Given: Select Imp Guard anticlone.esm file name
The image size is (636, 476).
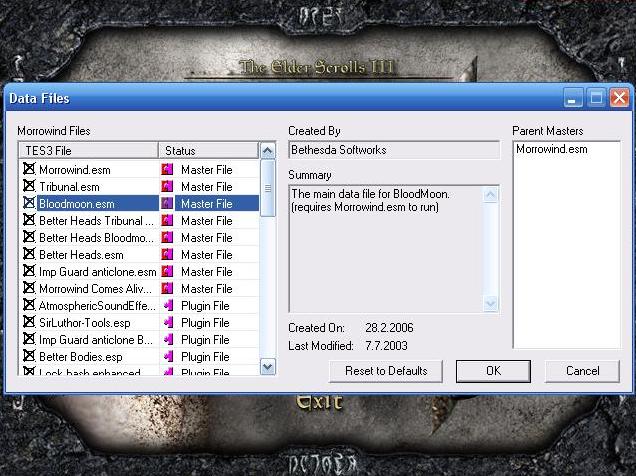Looking at the screenshot, I should (x=97, y=272).
